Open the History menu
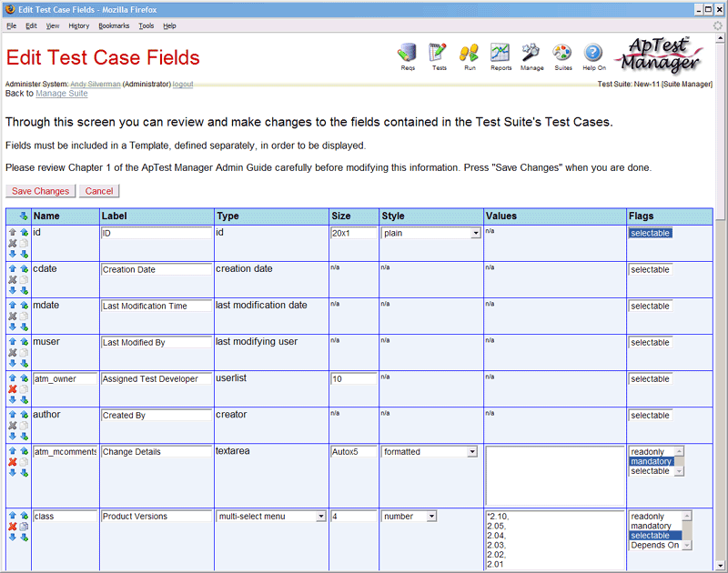728x573 pixels. pyautogui.click(x=79, y=25)
